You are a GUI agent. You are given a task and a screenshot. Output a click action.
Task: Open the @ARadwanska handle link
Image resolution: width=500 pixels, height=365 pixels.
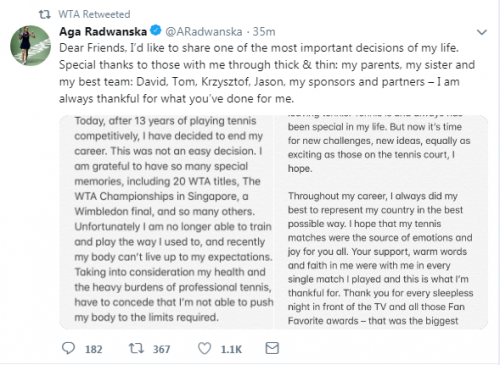[204, 32]
